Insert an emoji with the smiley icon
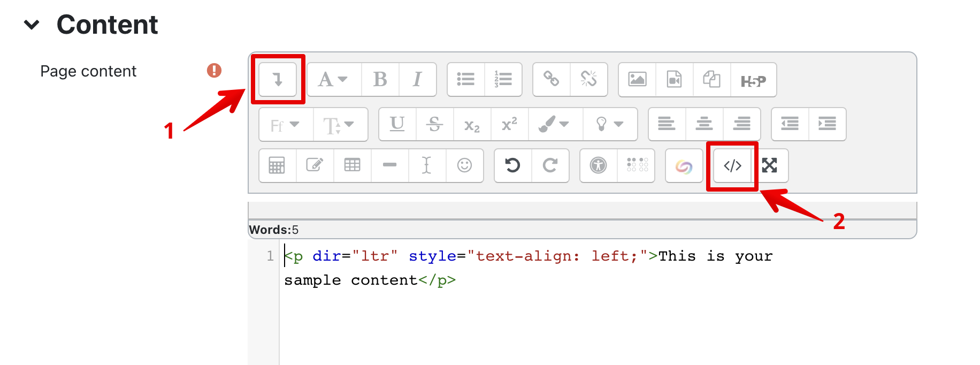 [464, 166]
